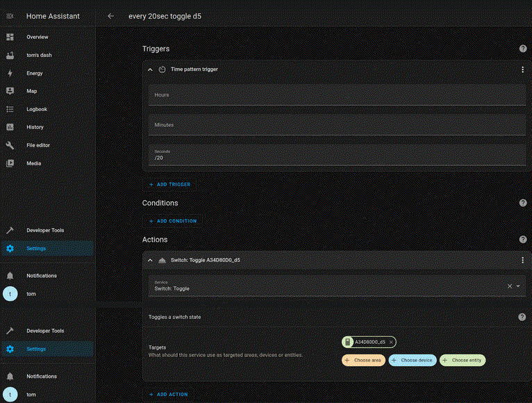This screenshot has width=532, height=403.
Task: Remove the A34D80D0_d5 target chip
Action: 391,342
